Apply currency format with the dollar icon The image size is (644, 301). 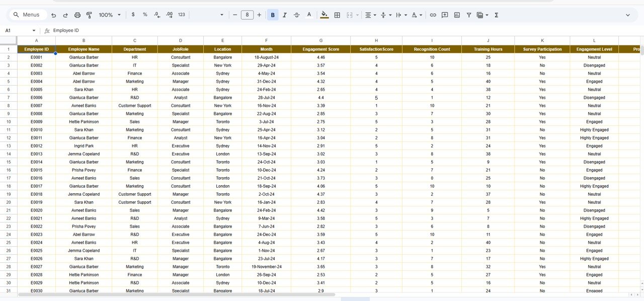click(x=133, y=15)
